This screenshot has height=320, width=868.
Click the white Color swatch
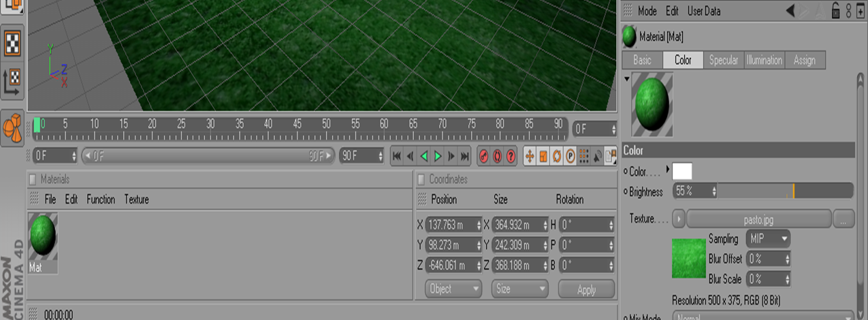click(682, 172)
